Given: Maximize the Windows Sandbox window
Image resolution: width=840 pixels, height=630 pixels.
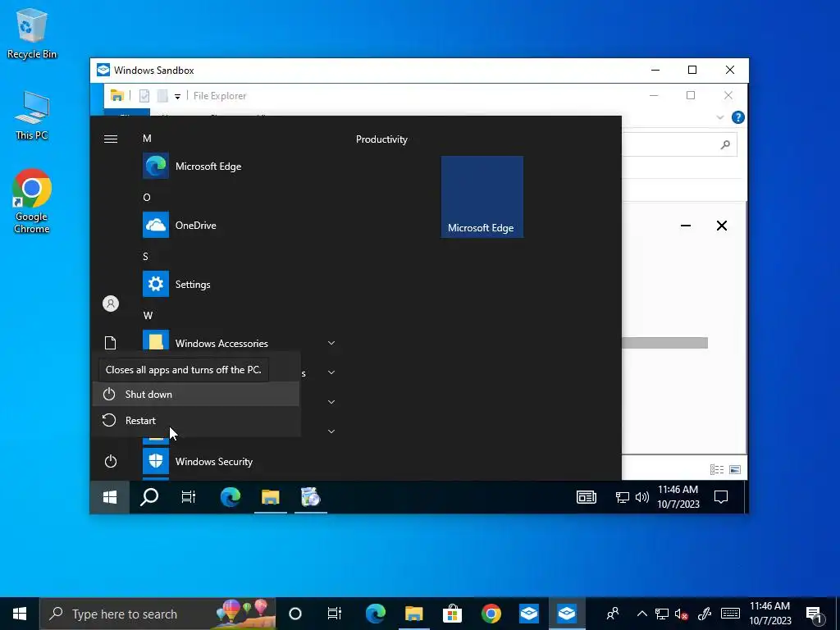Looking at the screenshot, I should click(x=692, y=71).
